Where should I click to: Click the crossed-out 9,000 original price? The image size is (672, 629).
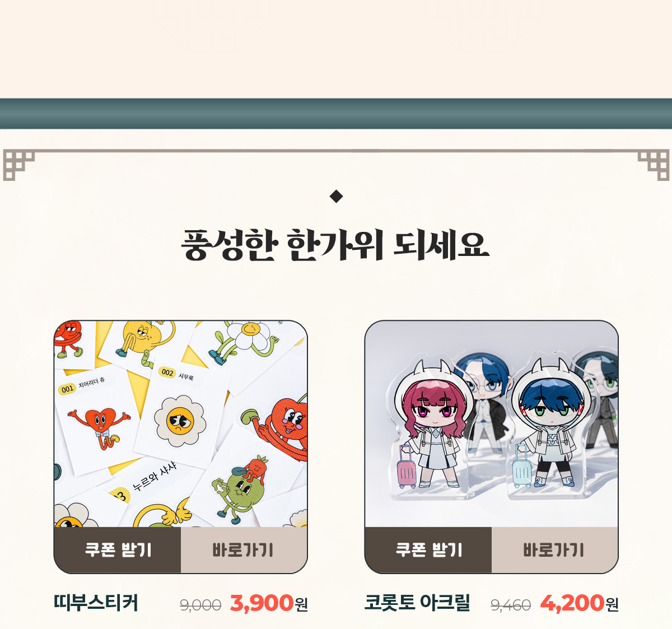tap(200, 605)
